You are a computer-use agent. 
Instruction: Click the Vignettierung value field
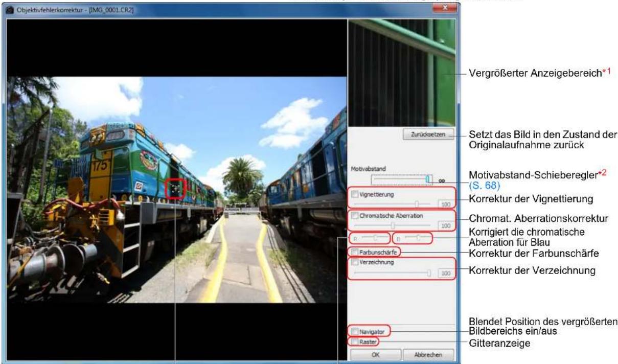coord(445,204)
